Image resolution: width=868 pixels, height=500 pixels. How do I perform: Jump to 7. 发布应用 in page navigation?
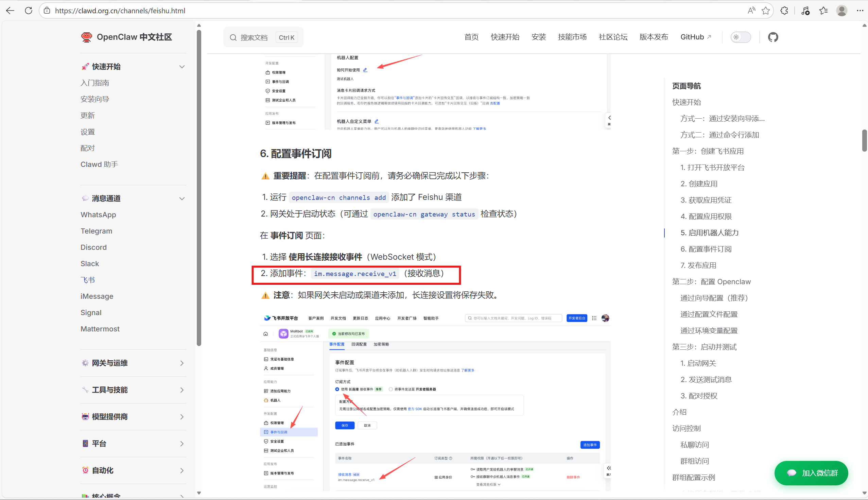tap(698, 265)
